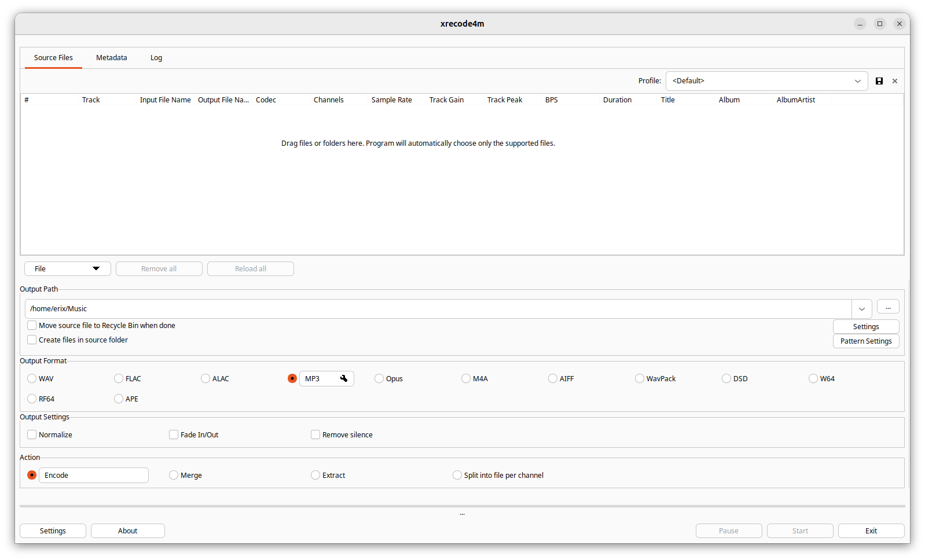This screenshot has width=925, height=560.
Task: Click the Codec column header
Action: [281, 100]
